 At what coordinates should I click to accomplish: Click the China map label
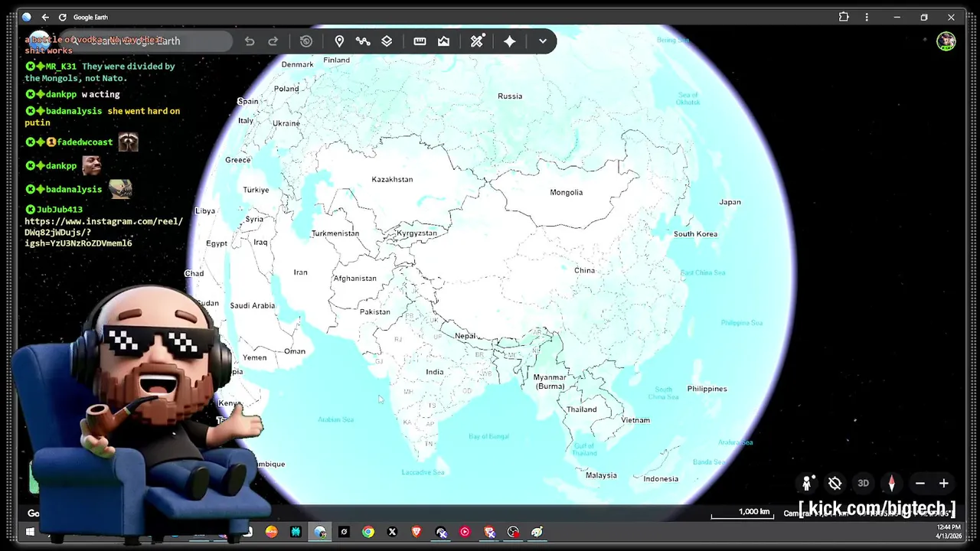click(x=584, y=271)
